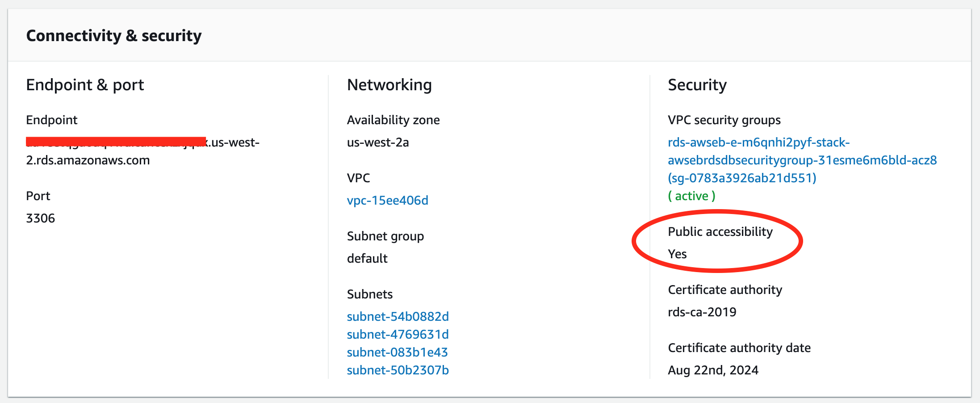Image resolution: width=980 pixels, height=403 pixels.
Task: Click the Public accessibility Yes value
Action: coord(677,254)
